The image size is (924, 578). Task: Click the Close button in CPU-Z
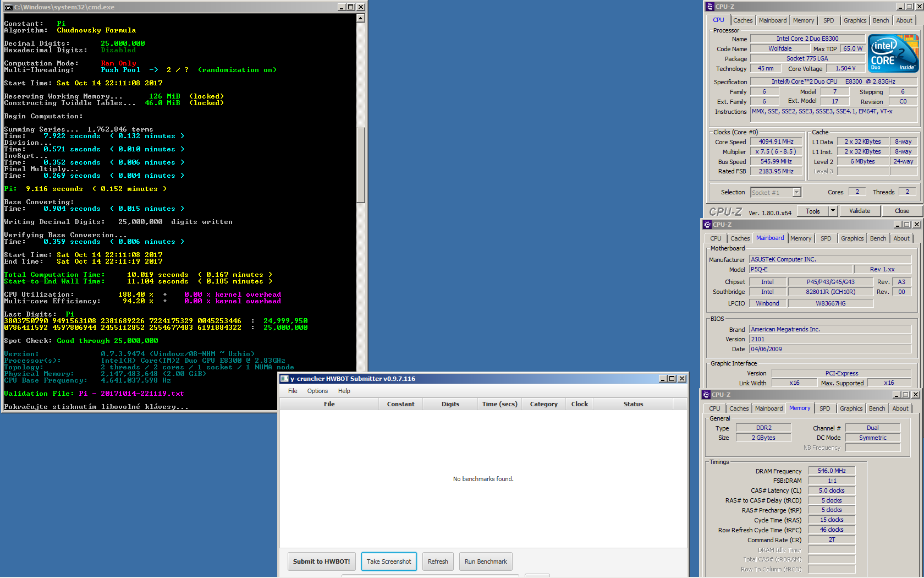pyautogui.click(x=902, y=211)
